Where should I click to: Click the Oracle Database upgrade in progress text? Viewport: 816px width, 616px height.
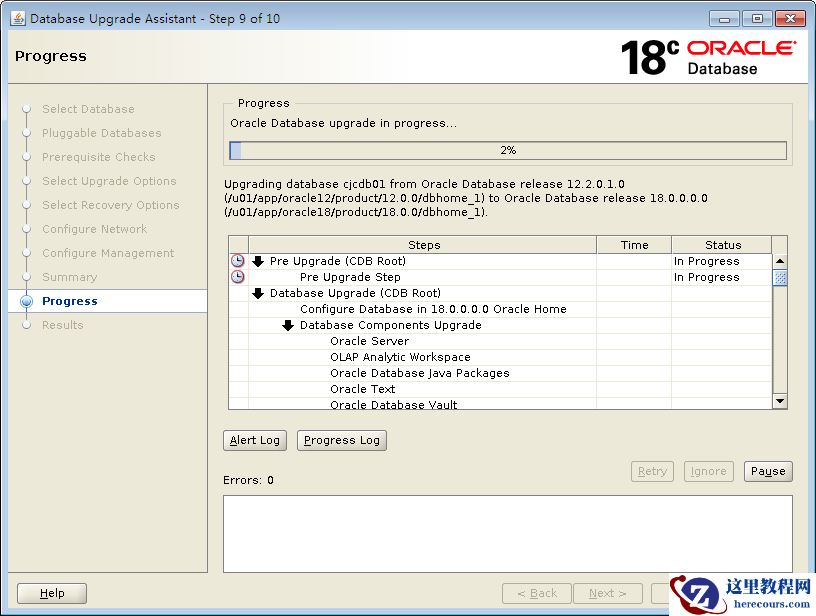coord(343,123)
